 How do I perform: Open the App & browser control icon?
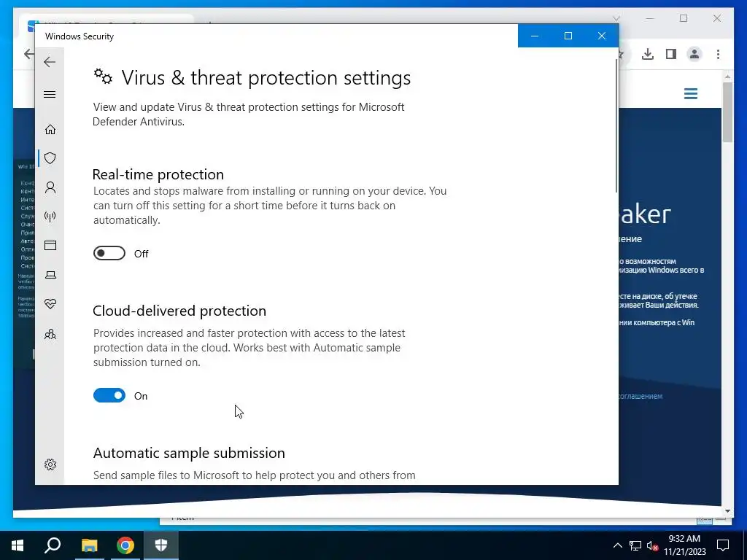click(x=50, y=245)
